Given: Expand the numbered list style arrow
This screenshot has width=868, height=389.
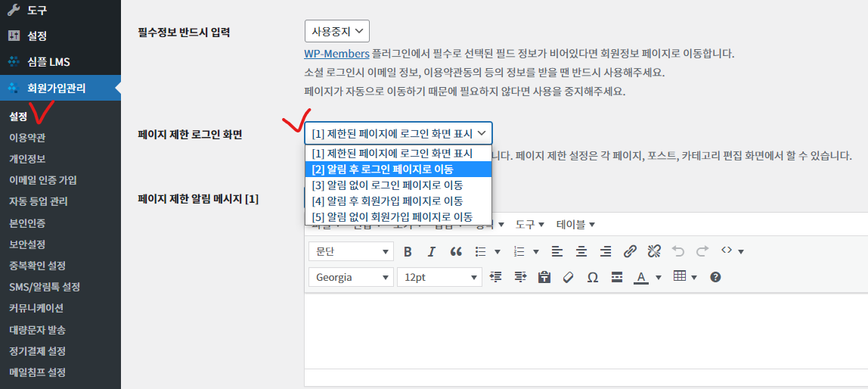Looking at the screenshot, I should click(x=536, y=252).
